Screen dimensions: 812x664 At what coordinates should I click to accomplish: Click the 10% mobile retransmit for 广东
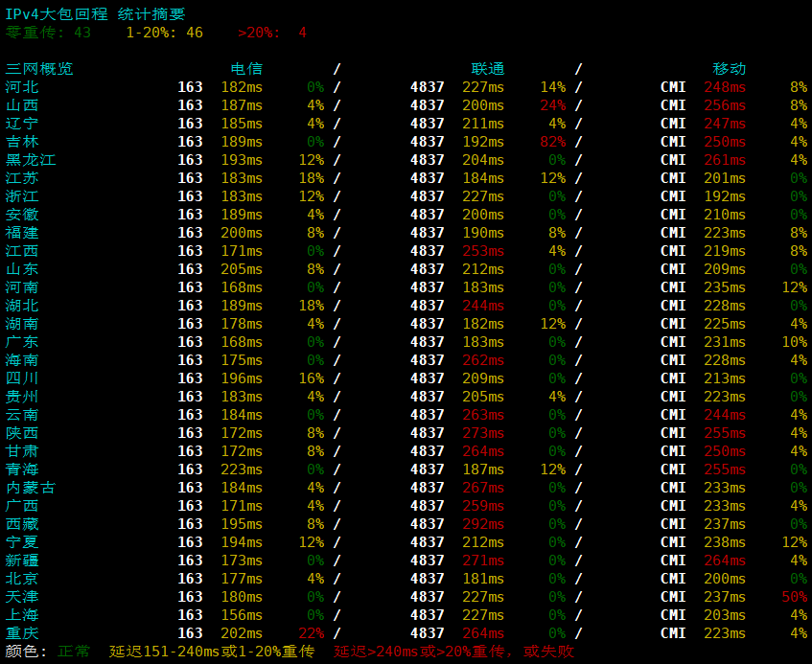(x=795, y=341)
